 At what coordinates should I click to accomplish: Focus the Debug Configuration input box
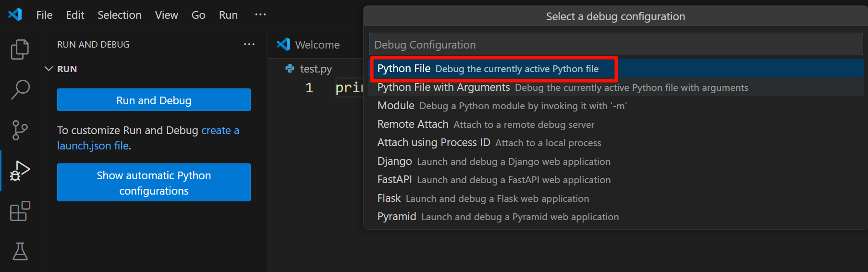coord(616,45)
